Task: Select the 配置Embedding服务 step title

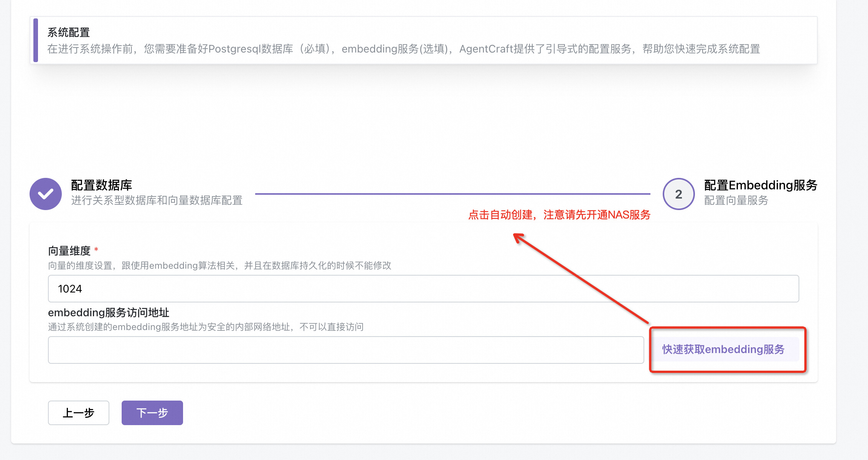Action: [760, 185]
